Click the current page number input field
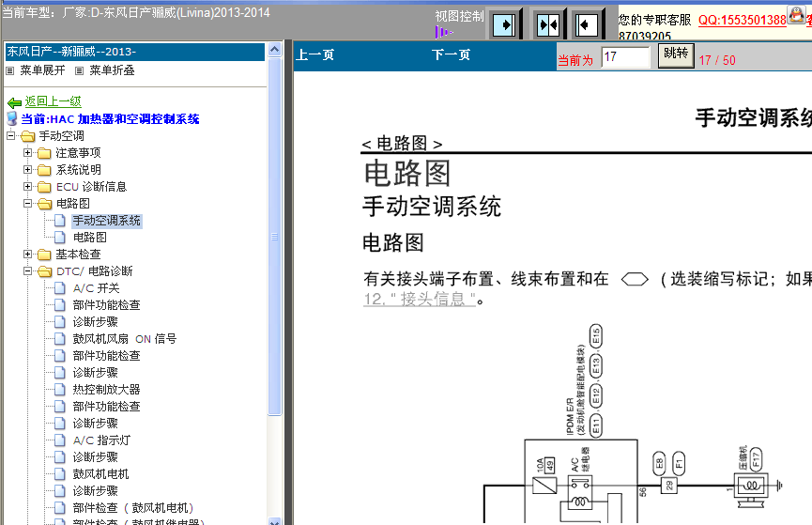 tap(625, 57)
